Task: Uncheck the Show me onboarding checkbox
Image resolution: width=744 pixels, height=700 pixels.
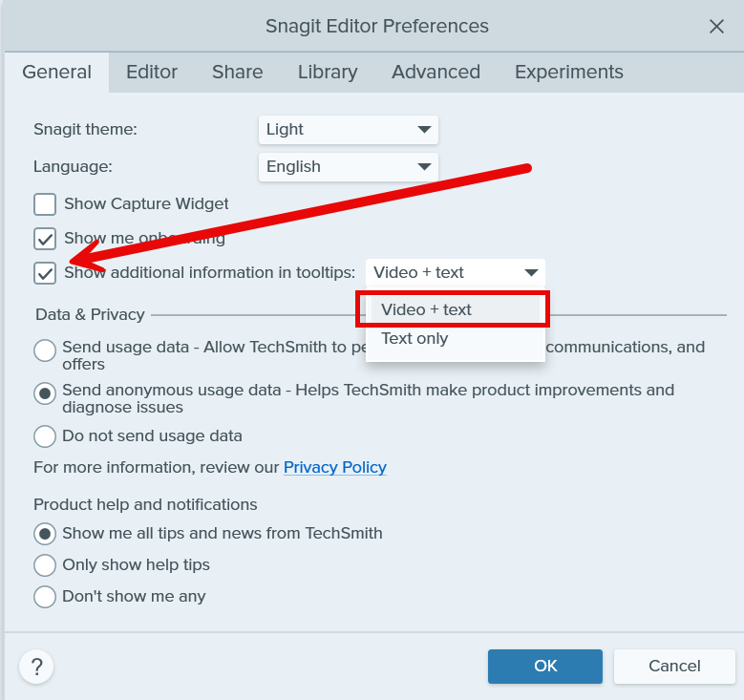Action: pos(45,239)
